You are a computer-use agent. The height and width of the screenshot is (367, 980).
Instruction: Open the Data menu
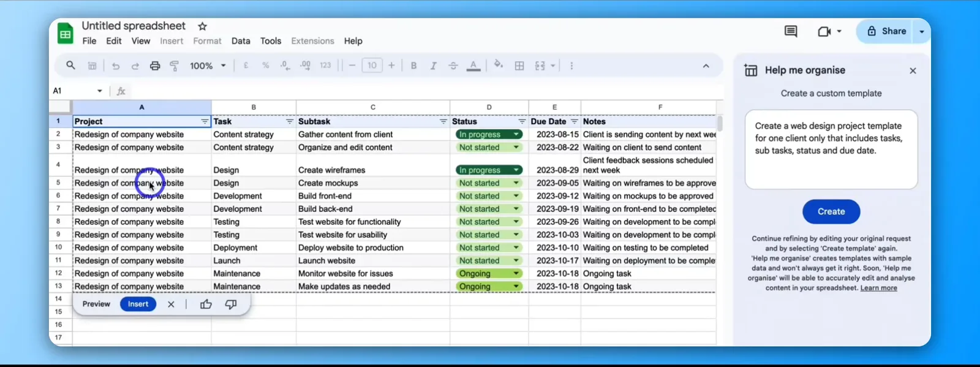[x=241, y=41]
